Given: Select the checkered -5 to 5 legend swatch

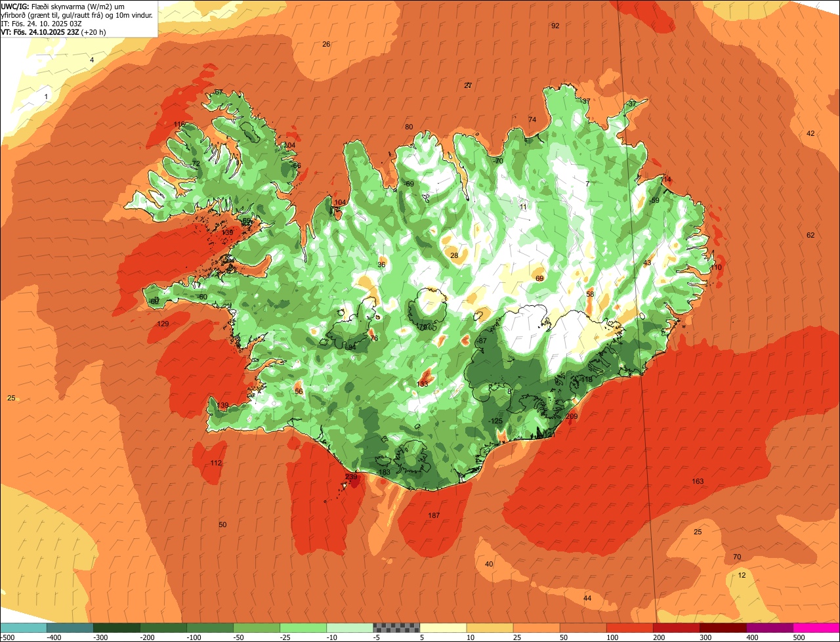Looking at the screenshot, I should 396,628.
